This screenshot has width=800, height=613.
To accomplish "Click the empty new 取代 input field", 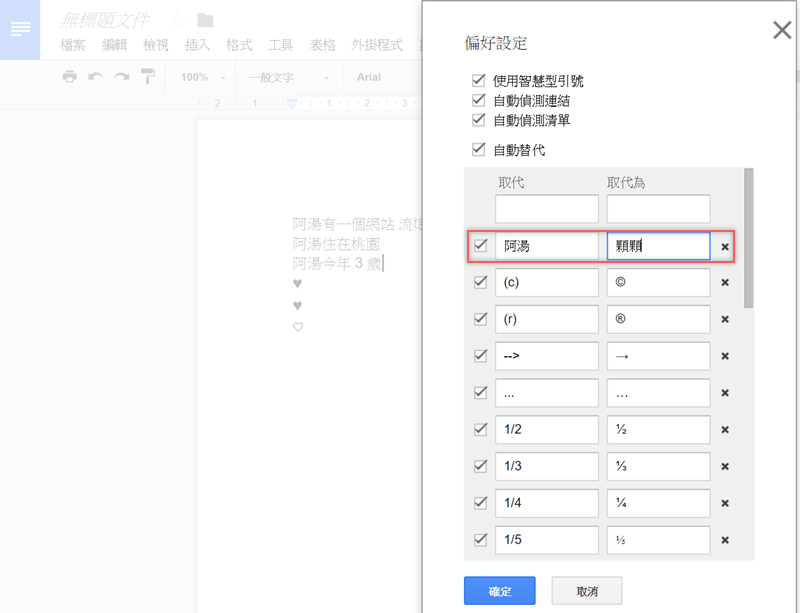I will pos(546,209).
